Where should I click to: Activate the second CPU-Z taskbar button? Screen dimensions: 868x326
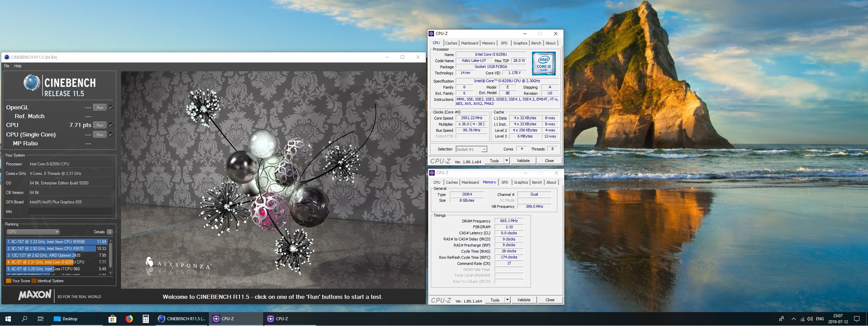click(290, 319)
